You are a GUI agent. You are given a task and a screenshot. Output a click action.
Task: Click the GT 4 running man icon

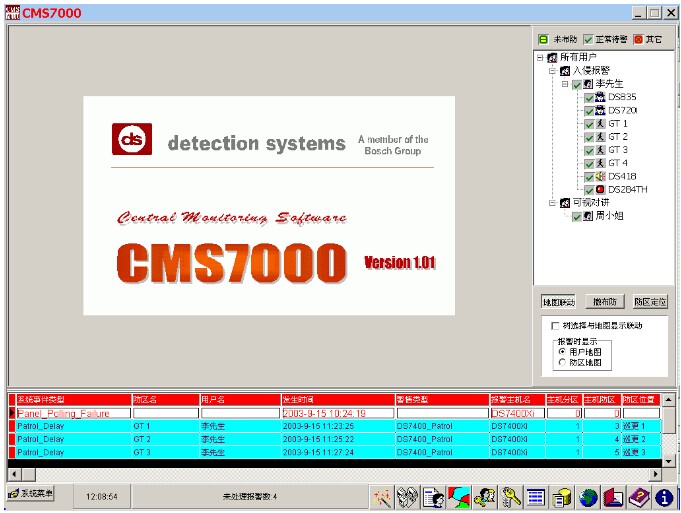600,163
